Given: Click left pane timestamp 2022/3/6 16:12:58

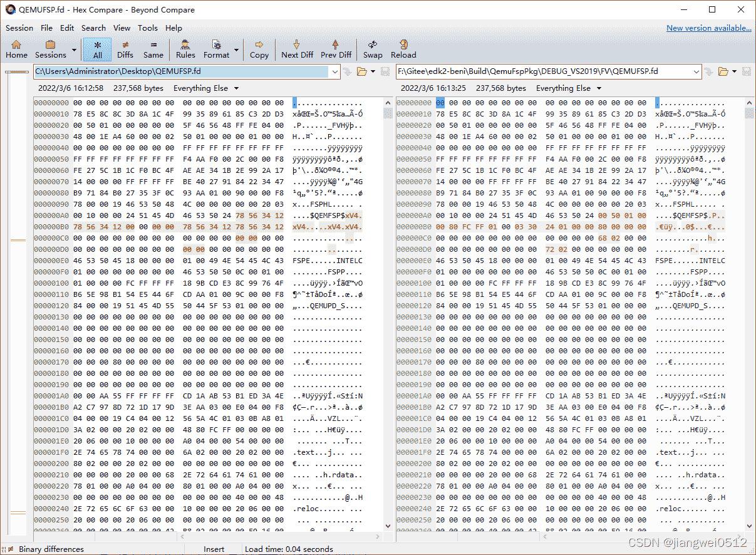Looking at the screenshot, I should [71, 88].
